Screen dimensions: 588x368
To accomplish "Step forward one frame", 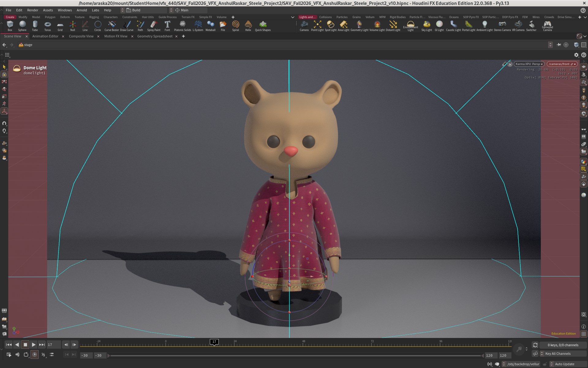I will 74,345.
